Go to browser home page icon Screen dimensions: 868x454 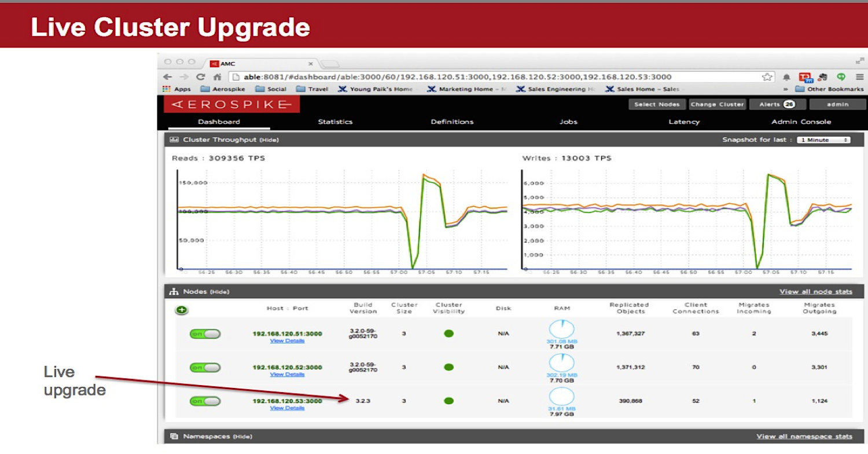[x=217, y=76]
